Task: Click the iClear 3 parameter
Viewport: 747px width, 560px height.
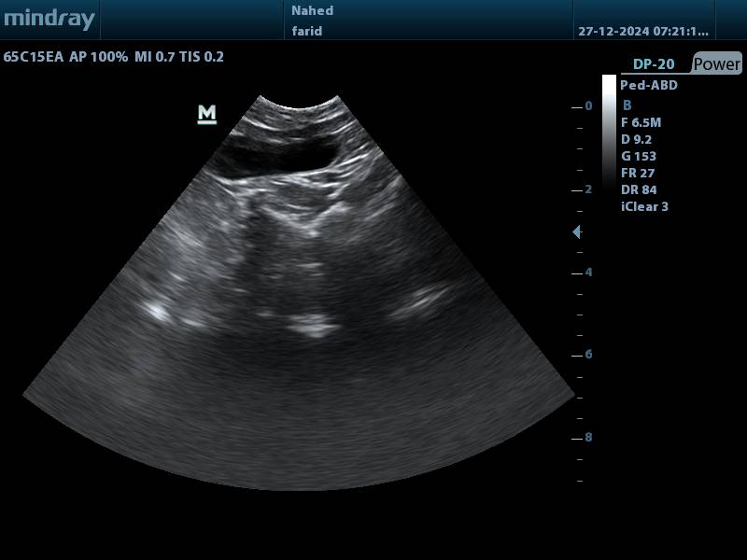Action: click(644, 206)
